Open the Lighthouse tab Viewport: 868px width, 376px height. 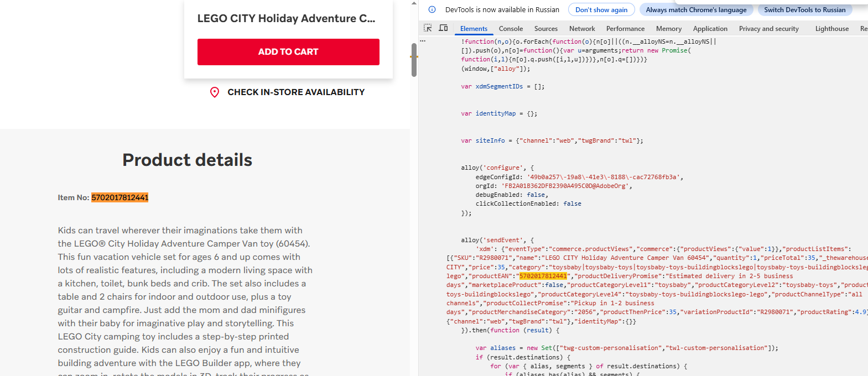(831, 29)
